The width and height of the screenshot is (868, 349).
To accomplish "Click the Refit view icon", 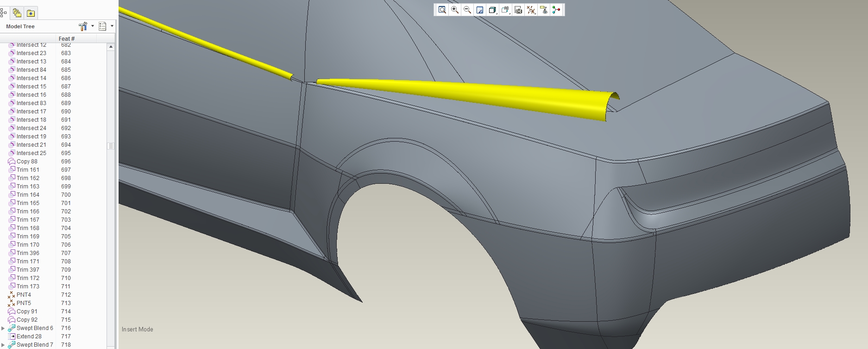I will pos(442,10).
